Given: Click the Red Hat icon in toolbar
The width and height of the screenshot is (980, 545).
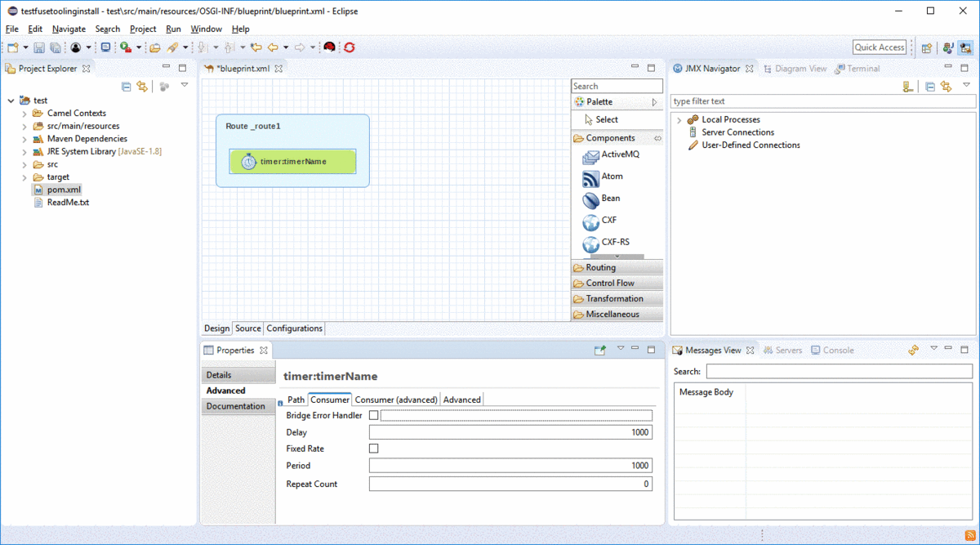Looking at the screenshot, I should tap(329, 47).
